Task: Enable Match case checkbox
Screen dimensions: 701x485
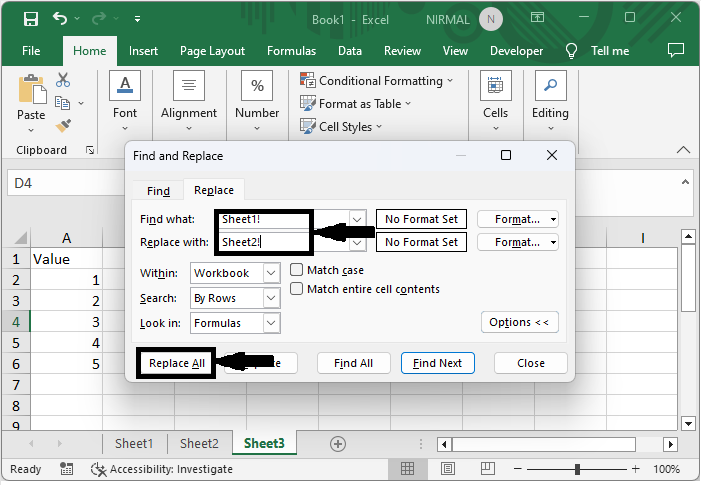Action: point(296,270)
